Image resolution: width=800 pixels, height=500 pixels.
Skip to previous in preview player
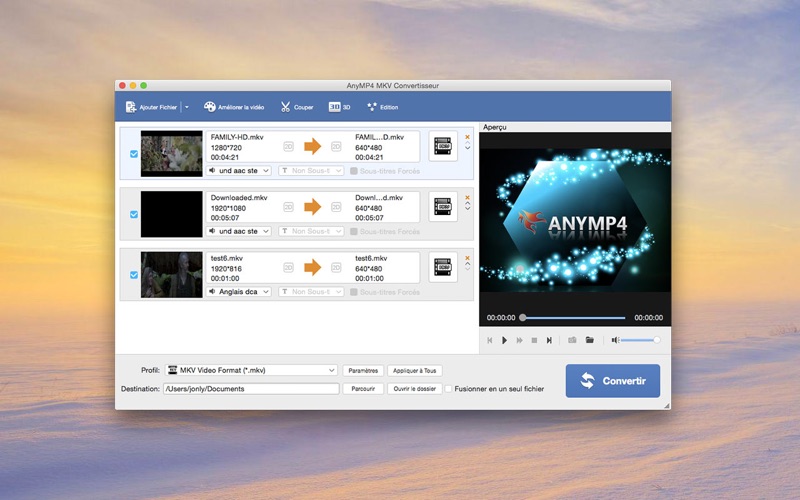[x=490, y=340]
